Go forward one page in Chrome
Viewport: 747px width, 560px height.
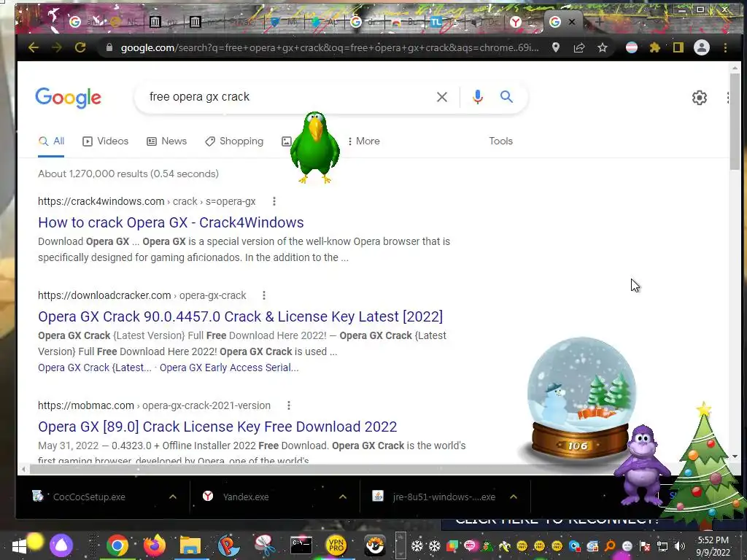(57, 47)
